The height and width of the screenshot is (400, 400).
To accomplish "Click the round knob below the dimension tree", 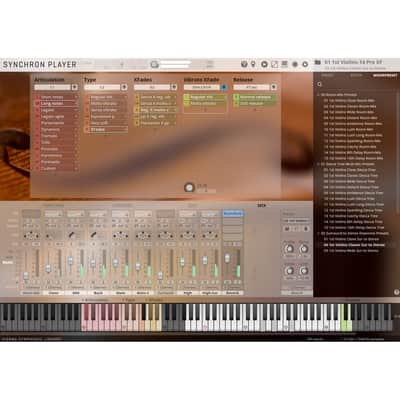I will click(x=189, y=187).
